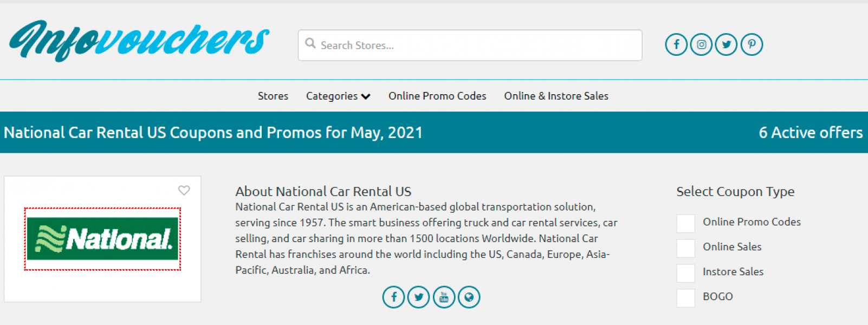Image resolution: width=868 pixels, height=325 pixels.
Task: Open the Pinterest icon in the header
Action: pyautogui.click(x=752, y=44)
